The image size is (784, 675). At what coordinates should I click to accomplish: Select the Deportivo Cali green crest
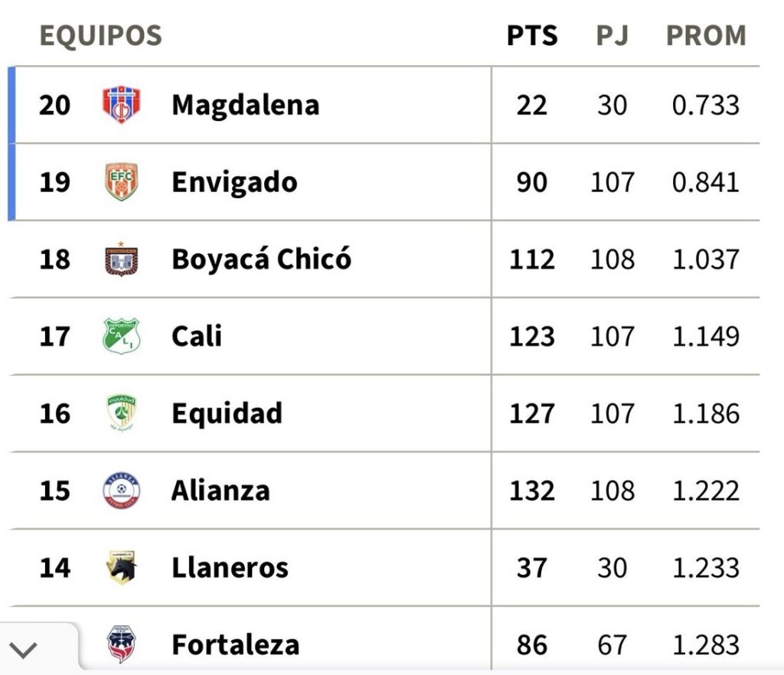coord(122,336)
